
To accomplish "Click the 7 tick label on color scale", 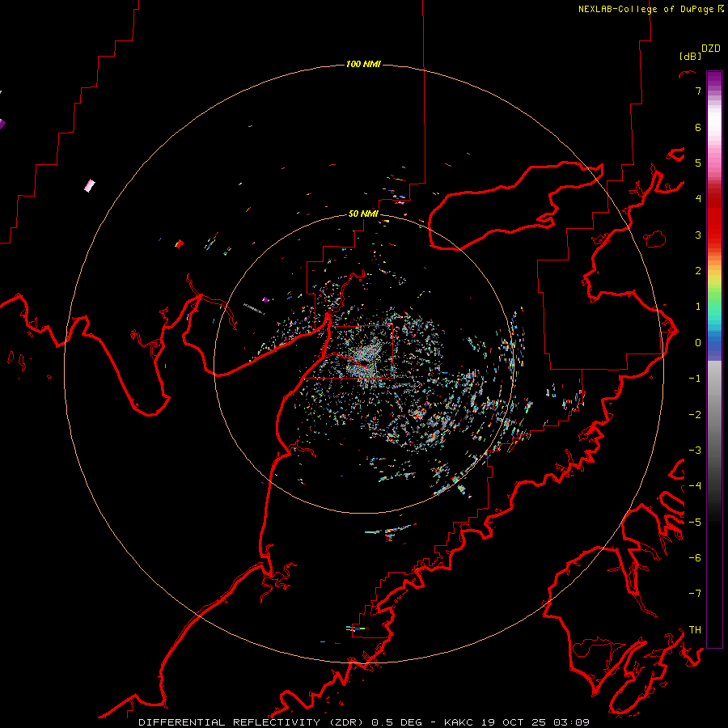I will click(698, 91).
